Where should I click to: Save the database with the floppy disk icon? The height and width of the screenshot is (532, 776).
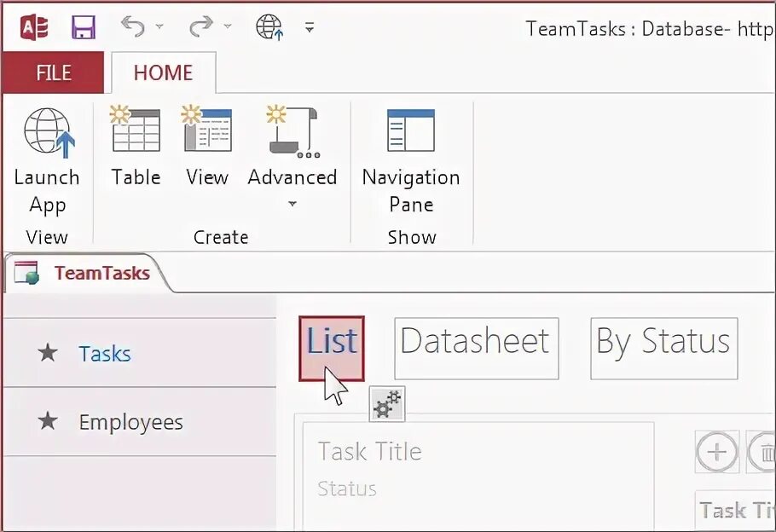click(84, 27)
